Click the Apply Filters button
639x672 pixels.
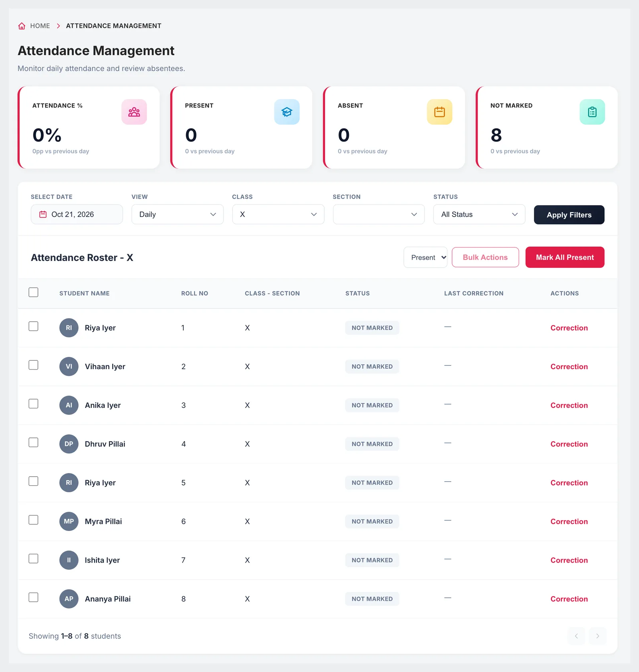point(569,215)
